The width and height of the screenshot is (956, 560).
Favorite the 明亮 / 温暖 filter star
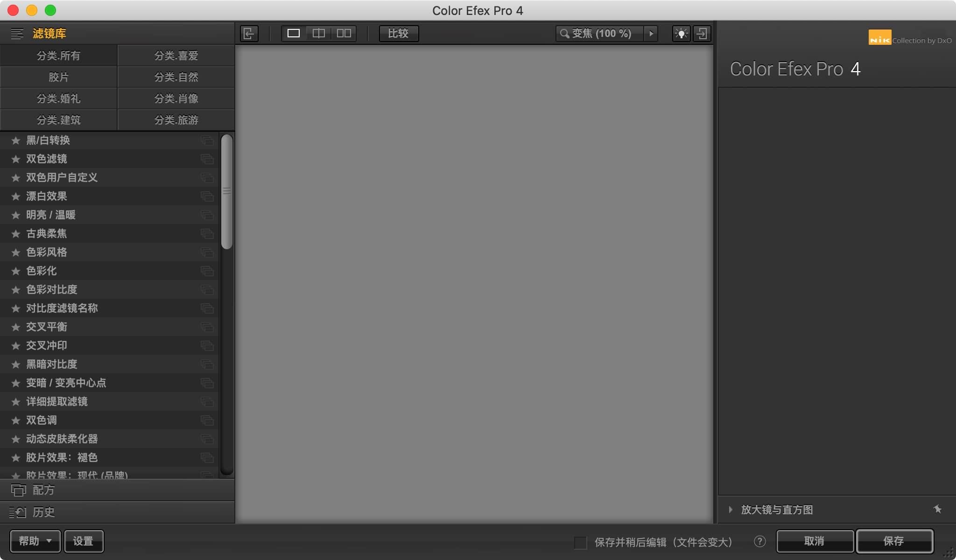point(15,215)
